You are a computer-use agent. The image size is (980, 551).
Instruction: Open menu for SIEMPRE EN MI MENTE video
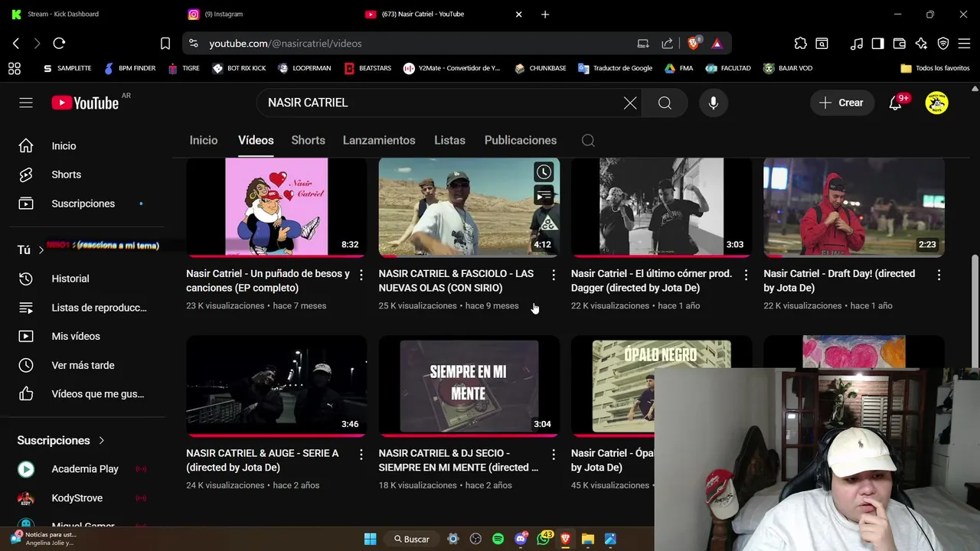(x=554, y=455)
